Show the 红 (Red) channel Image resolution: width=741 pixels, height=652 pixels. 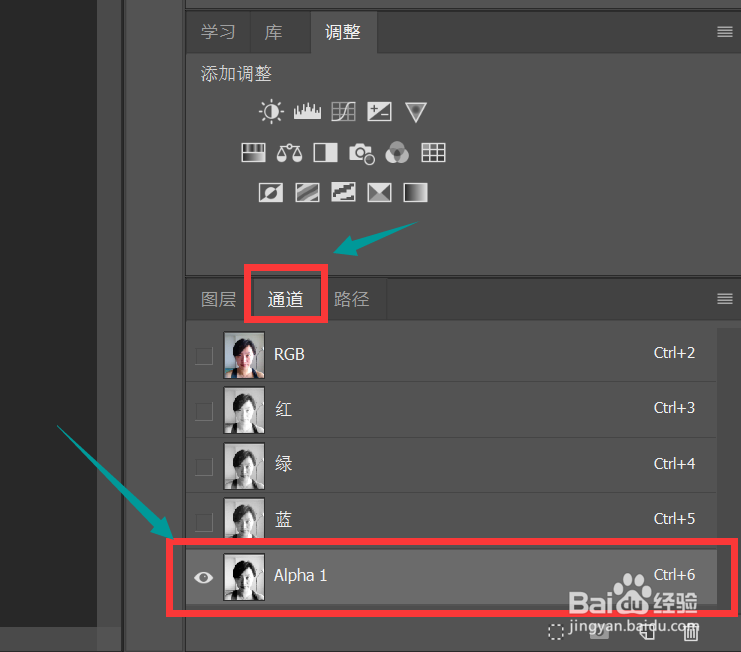[x=204, y=412]
